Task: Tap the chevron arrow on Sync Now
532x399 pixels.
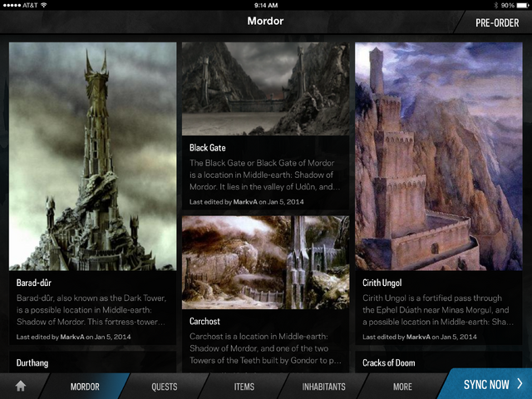Action: click(520, 384)
